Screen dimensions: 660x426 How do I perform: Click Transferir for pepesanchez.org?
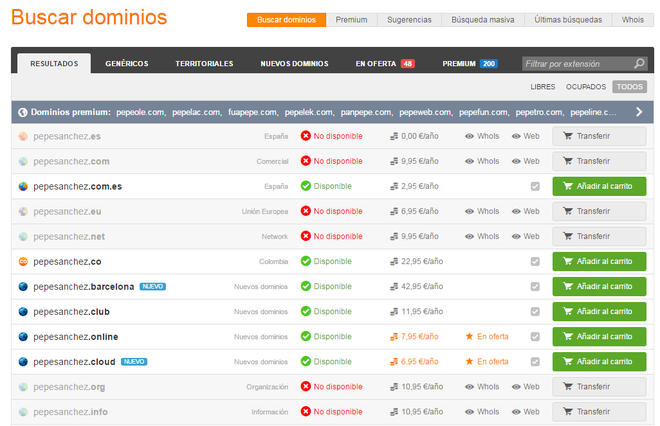(599, 386)
